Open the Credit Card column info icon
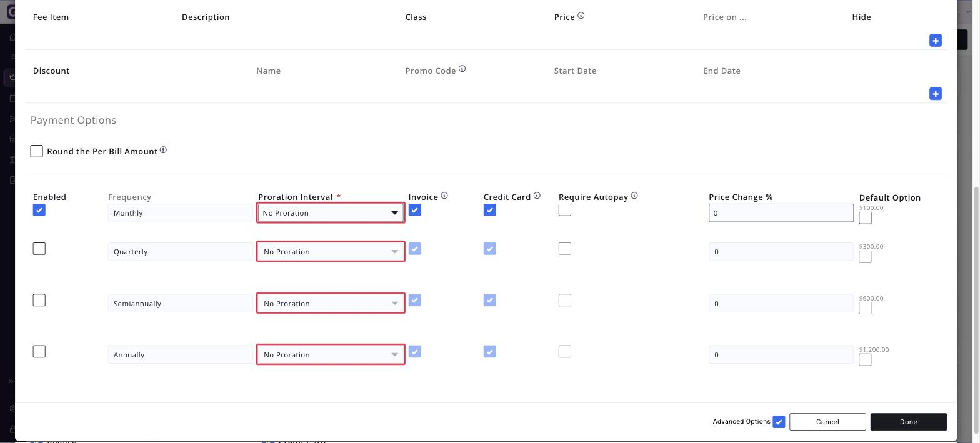 (x=537, y=196)
